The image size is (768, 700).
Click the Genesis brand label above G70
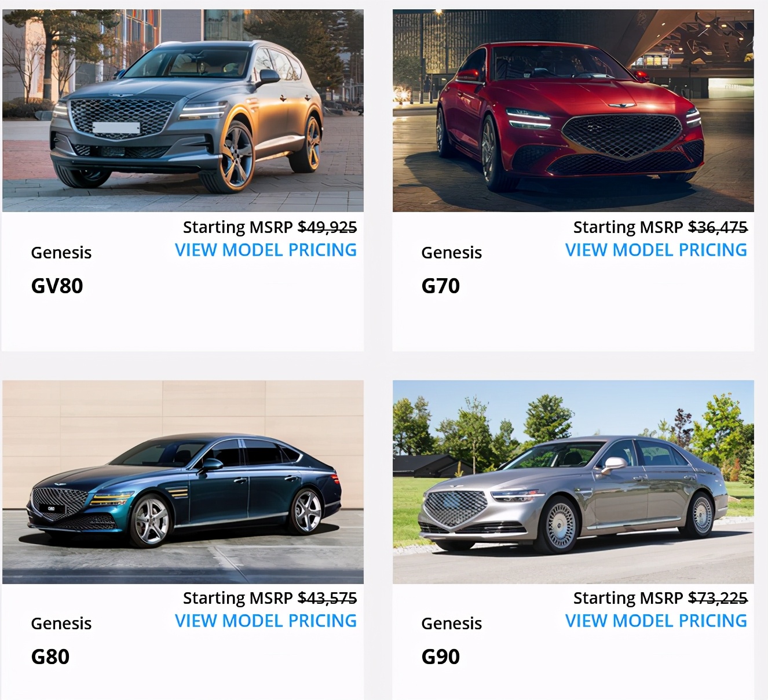tap(452, 253)
